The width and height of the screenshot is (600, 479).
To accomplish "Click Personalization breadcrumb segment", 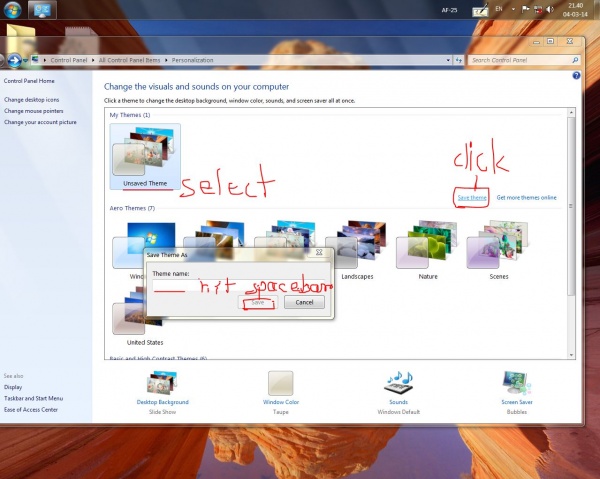I will (x=192, y=60).
